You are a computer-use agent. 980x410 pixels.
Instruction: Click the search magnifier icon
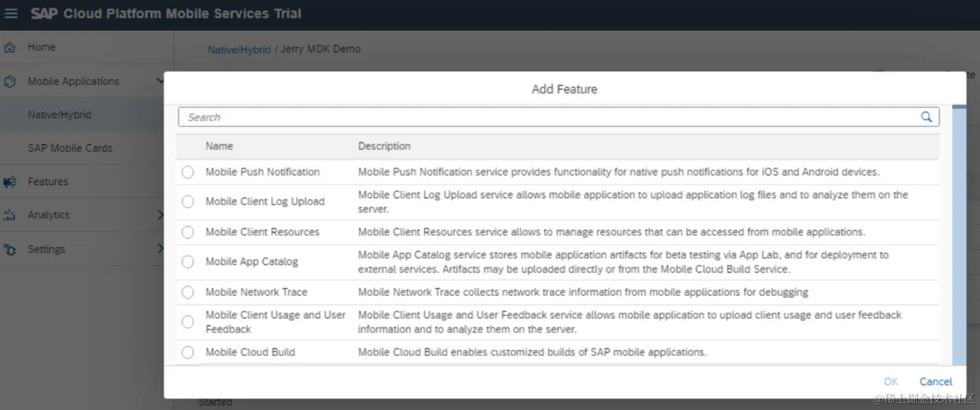click(926, 117)
